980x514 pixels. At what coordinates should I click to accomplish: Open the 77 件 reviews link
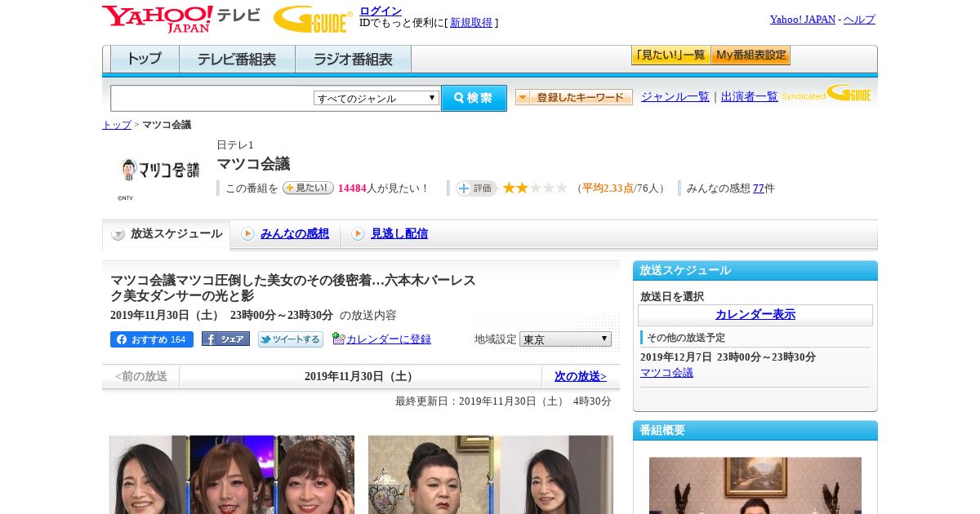759,188
